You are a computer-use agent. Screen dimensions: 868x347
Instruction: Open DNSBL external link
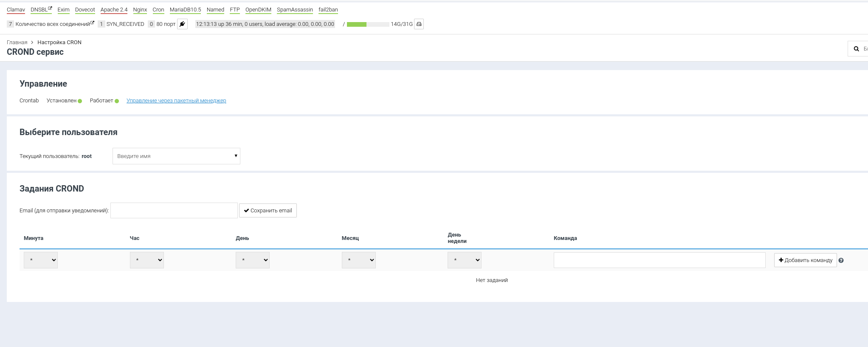point(41,10)
